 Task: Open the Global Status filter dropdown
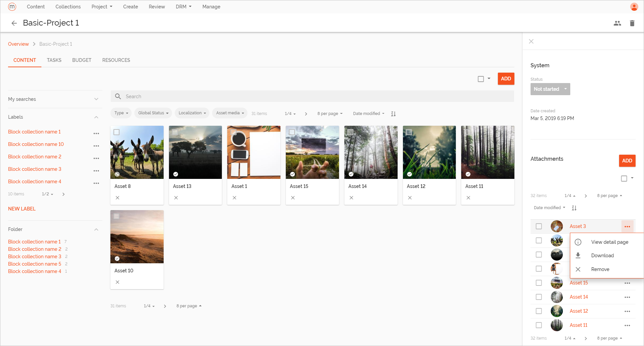pyautogui.click(x=153, y=113)
